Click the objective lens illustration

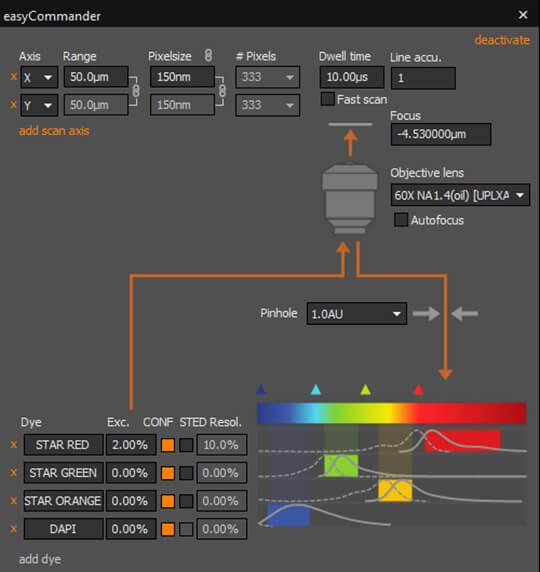click(x=350, y=198)
